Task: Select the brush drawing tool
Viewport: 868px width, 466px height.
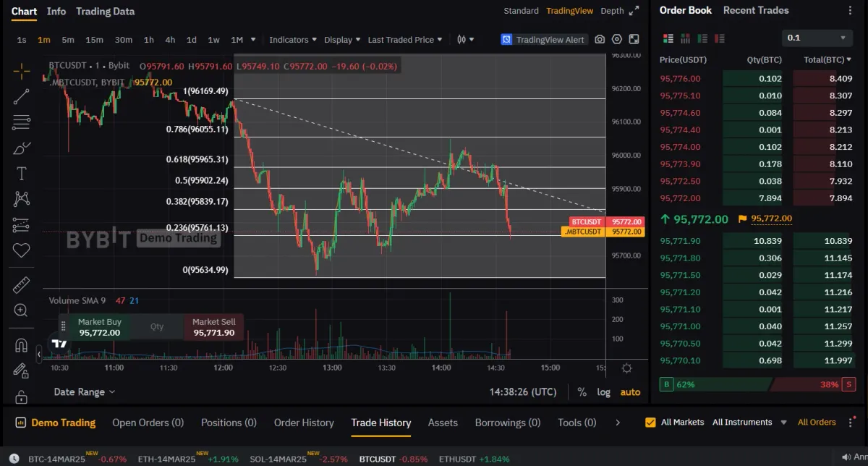Action: point(21,148)
